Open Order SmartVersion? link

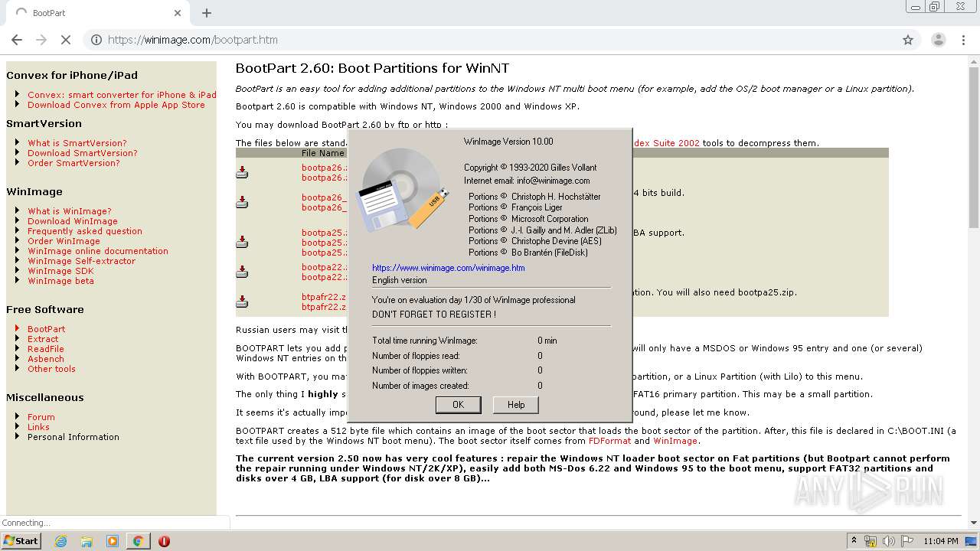click(73, 163)
